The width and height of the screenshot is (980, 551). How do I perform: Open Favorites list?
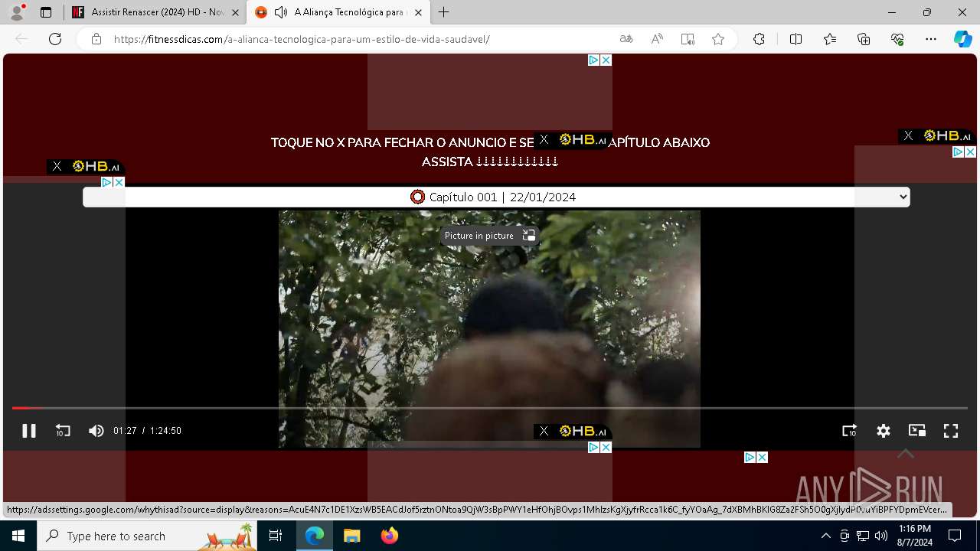click(830, 39)
